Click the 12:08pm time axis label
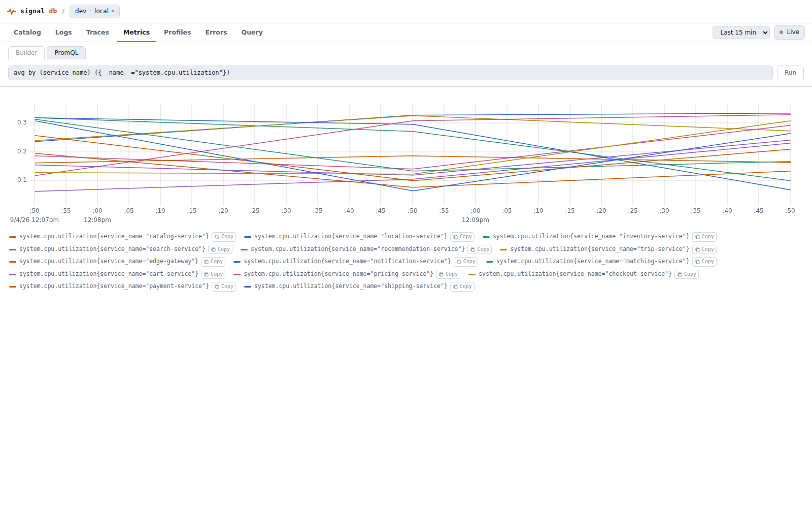Screen dimensions: 812x508 97,220
